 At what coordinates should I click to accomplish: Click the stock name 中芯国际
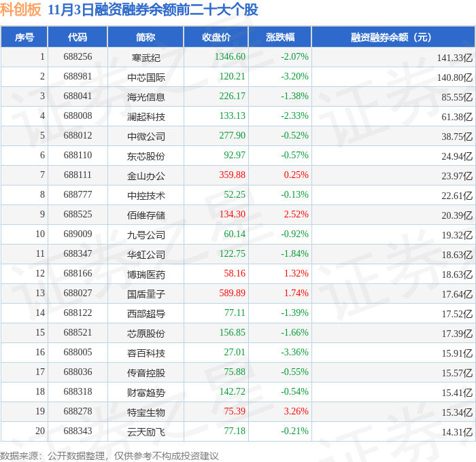[x=146, y=77]
